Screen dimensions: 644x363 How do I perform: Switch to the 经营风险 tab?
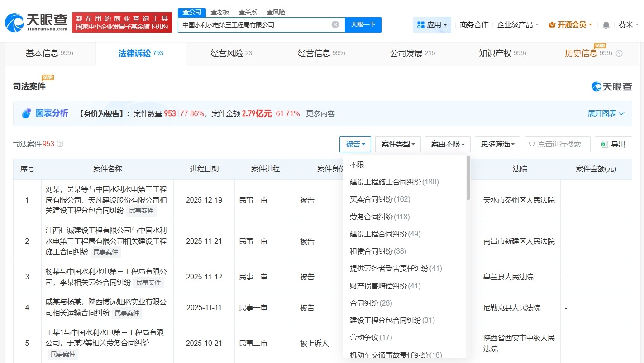[230, 52]
